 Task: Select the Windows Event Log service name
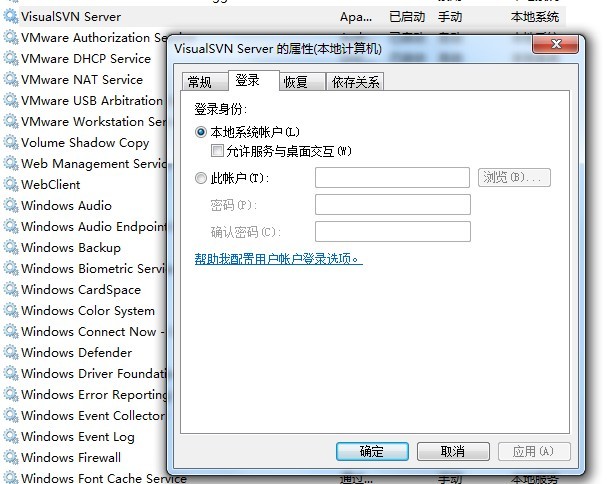78,437
